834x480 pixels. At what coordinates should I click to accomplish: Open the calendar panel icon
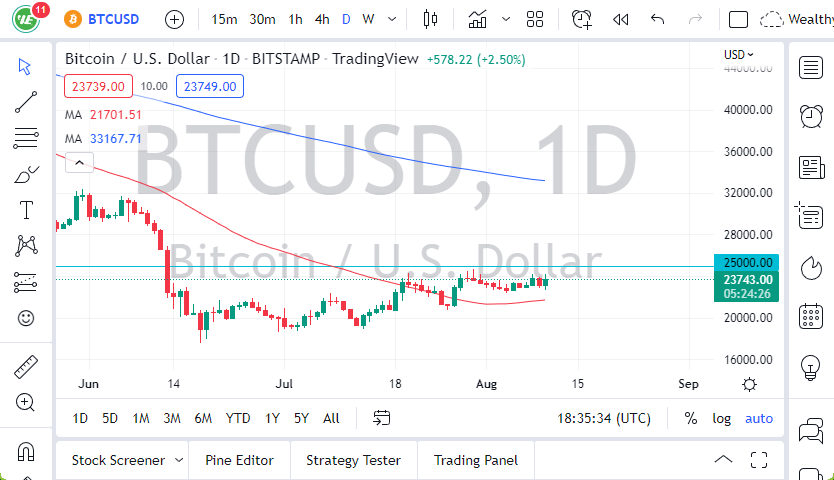[811, 317]
